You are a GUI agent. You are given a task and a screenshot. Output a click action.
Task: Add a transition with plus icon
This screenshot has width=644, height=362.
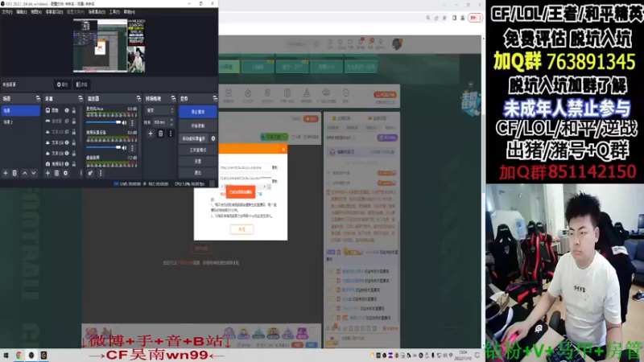pyautogui.click(x=151, y=134)
